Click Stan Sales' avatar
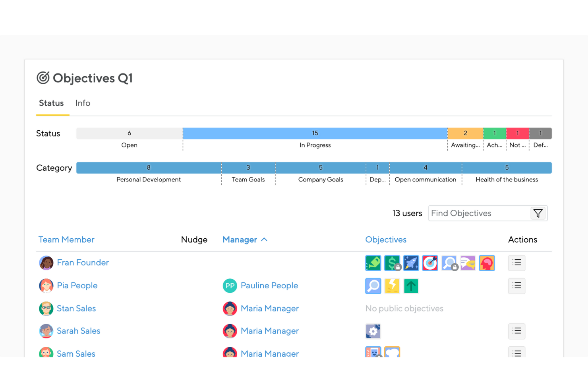Screen dimensions: 588x392 click(46, 309)
